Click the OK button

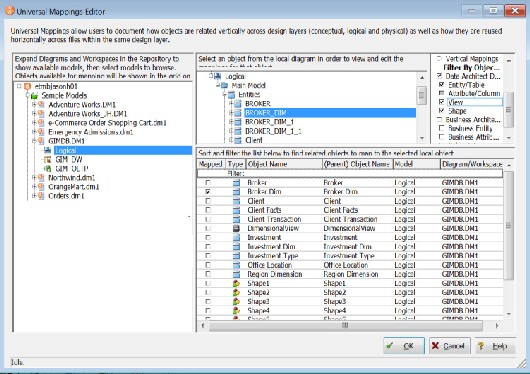point(404,346)
